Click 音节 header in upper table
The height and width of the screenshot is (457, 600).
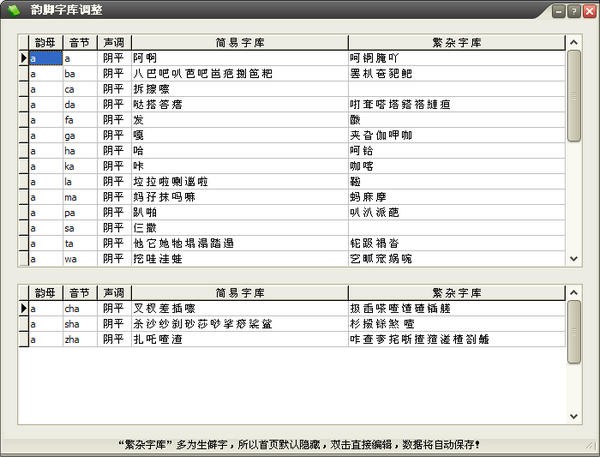point(80,42)
